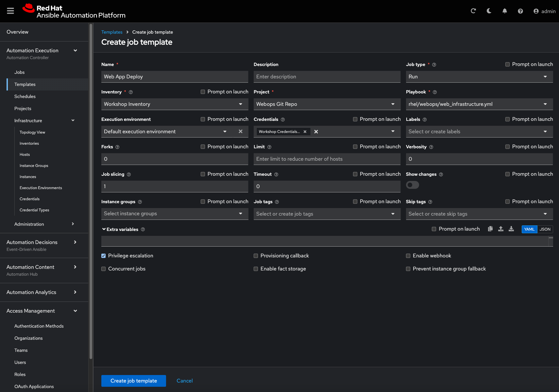Click the upload extra variables icon
The height and width of the screenshot is (392, 559).
[x=500, y=229]
